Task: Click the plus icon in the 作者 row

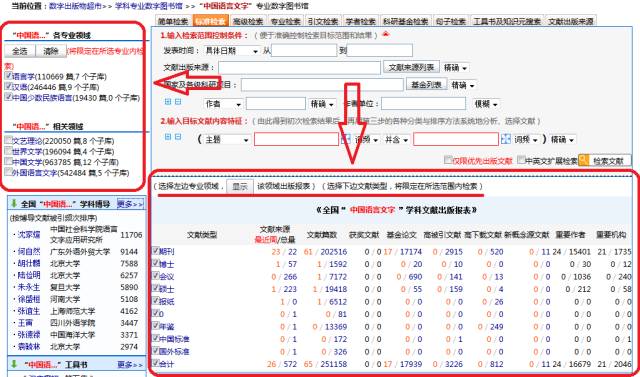Action: click(168, 102)
